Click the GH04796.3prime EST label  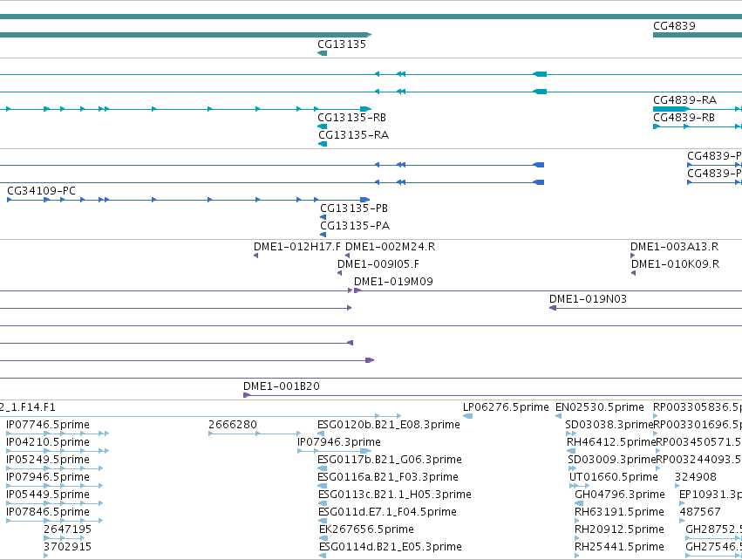point(619,495)
